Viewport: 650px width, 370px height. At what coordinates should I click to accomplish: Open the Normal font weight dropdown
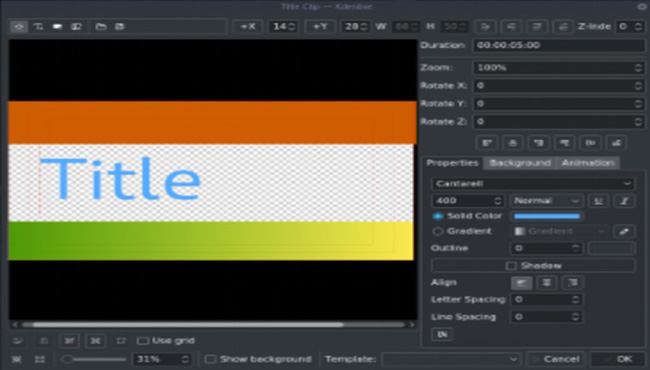point(546,201)
